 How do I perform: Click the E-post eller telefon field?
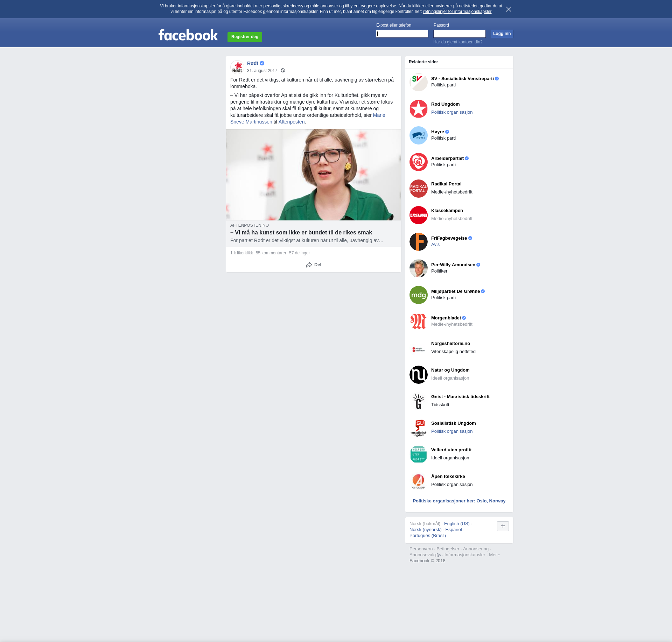(402, 34)
